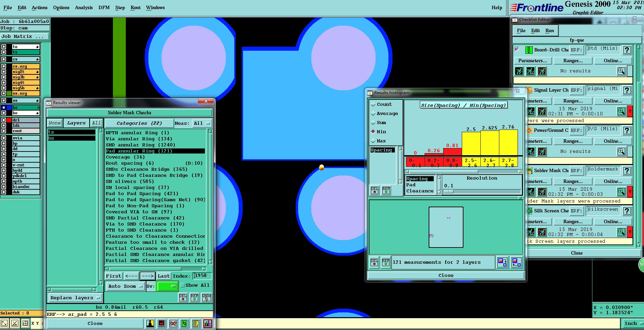The image size is (644, 330).
Task: Open the Actions menu
Action: coord(40,7)
